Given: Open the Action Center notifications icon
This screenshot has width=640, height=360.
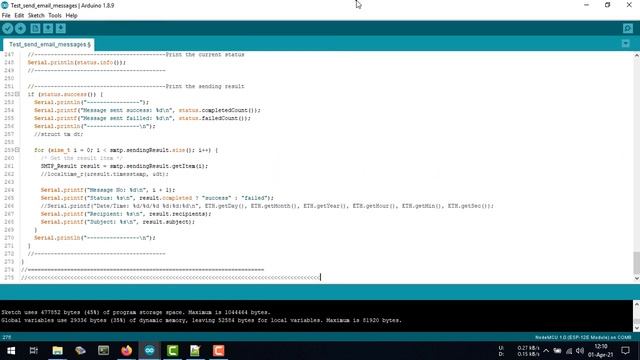Looking at the screenshot, I should click(625, 351).
